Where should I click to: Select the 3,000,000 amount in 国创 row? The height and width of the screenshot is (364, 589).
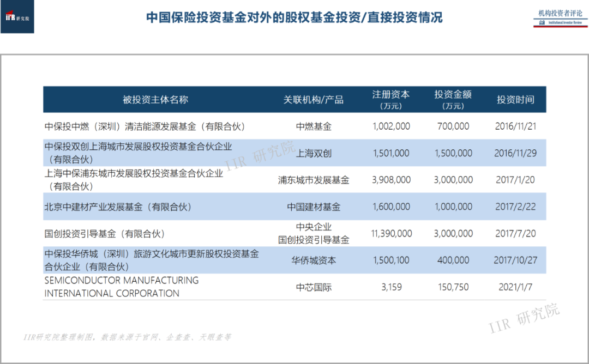pos(453,234)
